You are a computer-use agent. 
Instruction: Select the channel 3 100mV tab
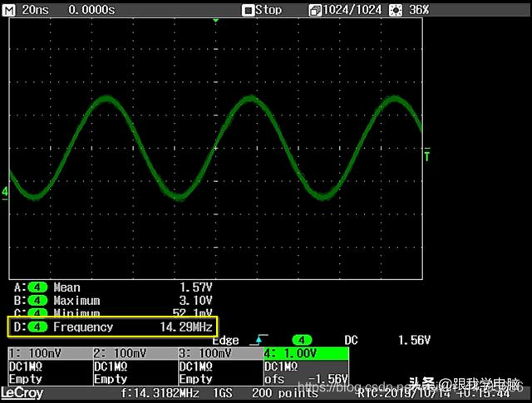click(221, 353)
